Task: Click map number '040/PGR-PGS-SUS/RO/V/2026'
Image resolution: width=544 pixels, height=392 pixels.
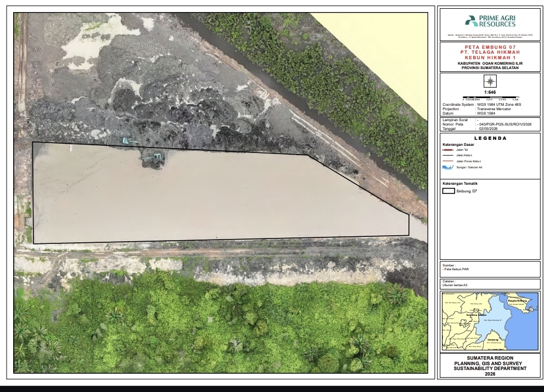Action: click(x=505, y=124)
